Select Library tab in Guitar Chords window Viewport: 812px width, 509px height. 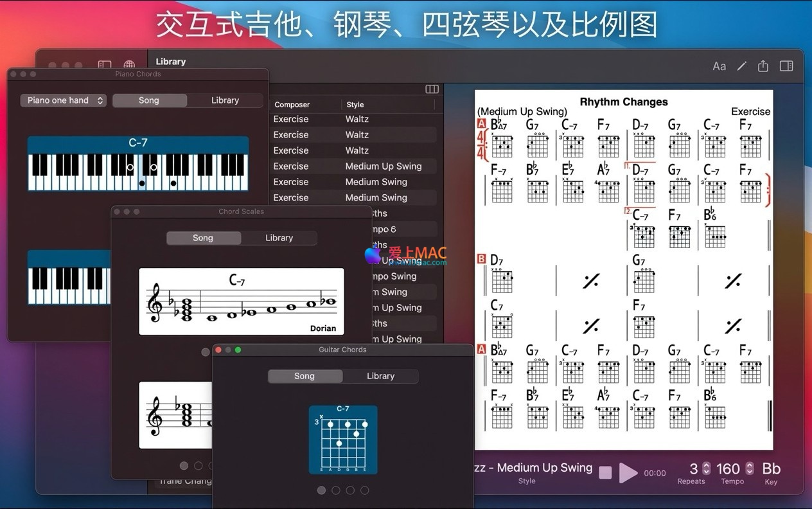tap(380, 376)
